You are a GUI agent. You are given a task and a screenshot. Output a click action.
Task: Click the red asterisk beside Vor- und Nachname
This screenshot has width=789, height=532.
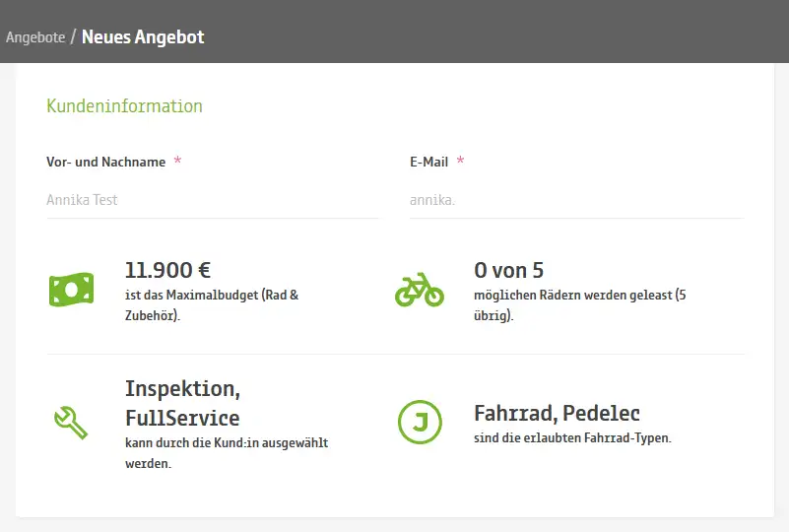point(177,161)
